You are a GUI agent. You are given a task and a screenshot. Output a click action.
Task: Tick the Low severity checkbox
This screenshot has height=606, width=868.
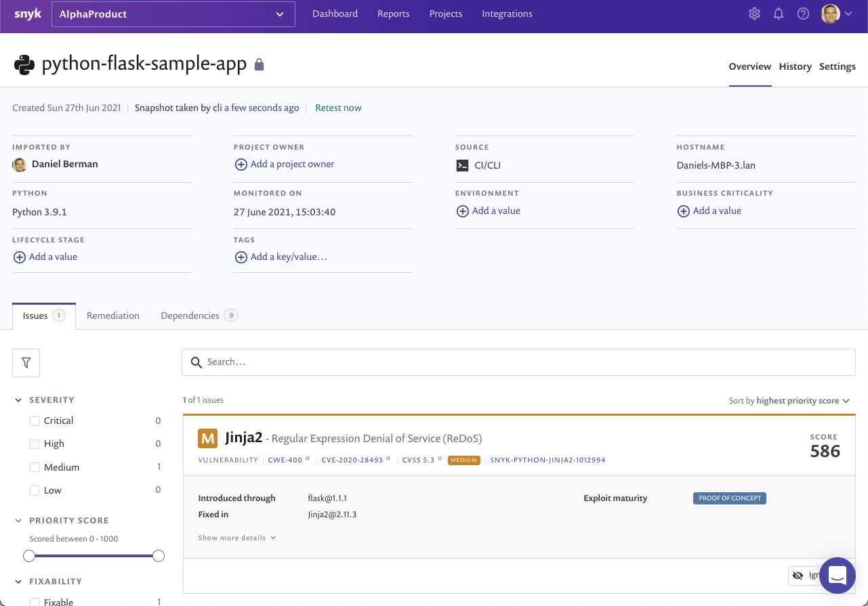pos(35,490)
